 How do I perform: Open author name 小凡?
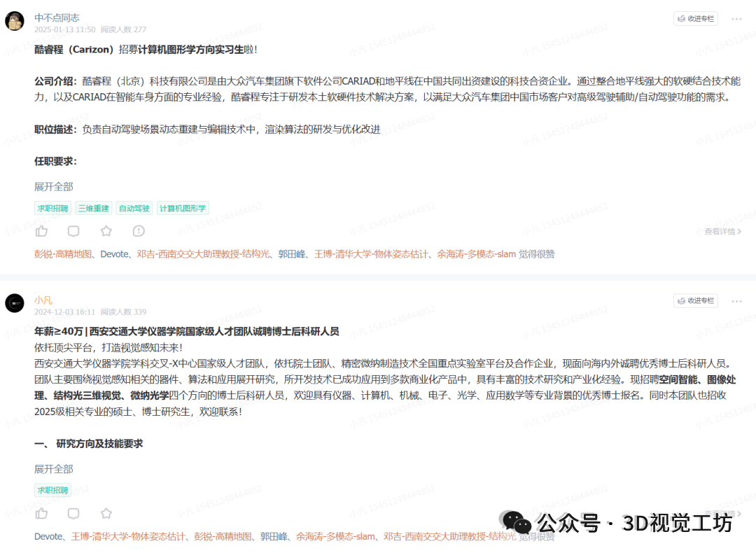(43, 300)
